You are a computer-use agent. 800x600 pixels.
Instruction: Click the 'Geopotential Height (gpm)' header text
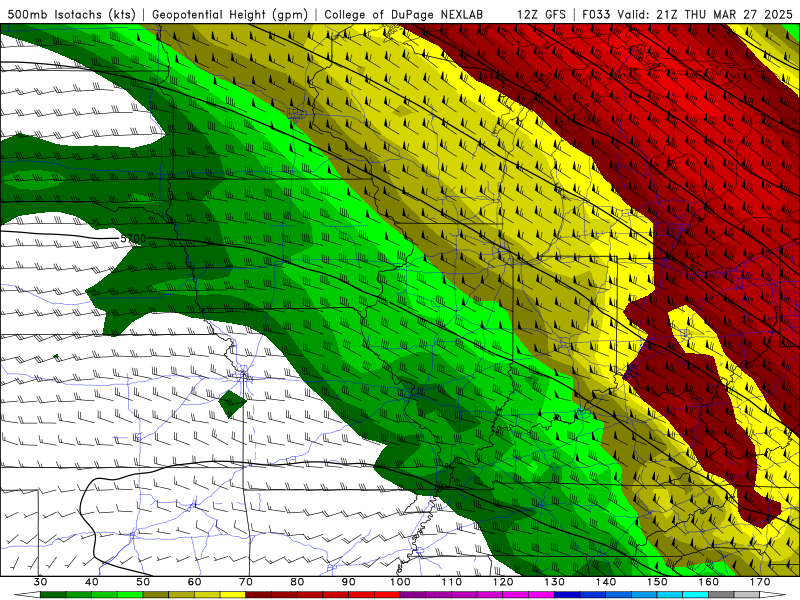pyautogui.click(x=230, y=14)
